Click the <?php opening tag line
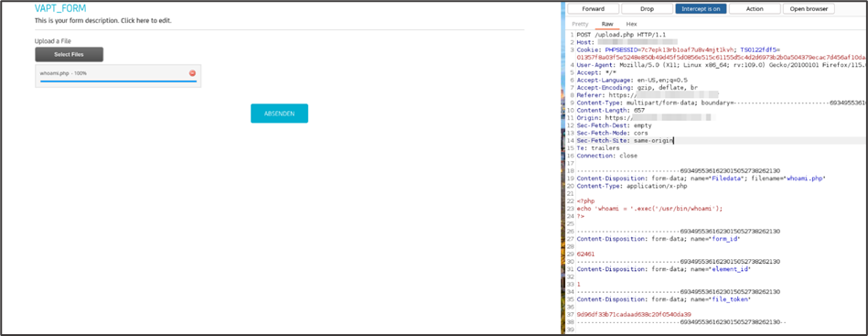Viewport: 868px width, 336px height. [585, 201]
